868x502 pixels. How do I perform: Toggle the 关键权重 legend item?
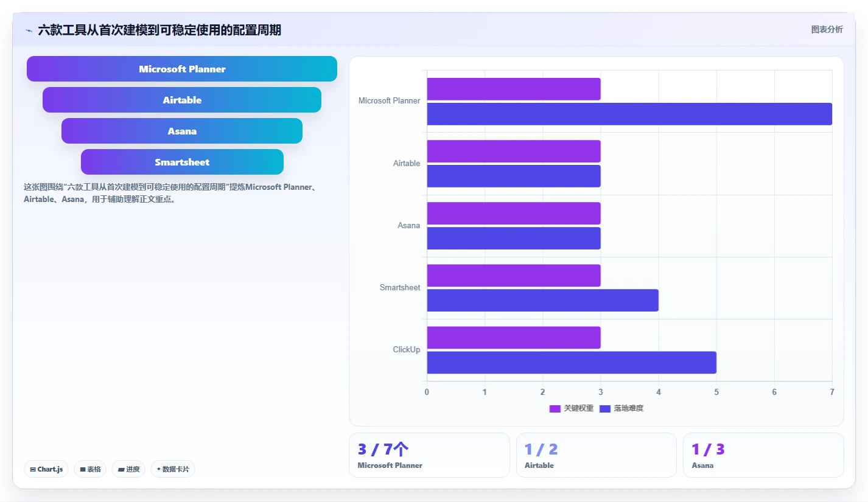571,408
